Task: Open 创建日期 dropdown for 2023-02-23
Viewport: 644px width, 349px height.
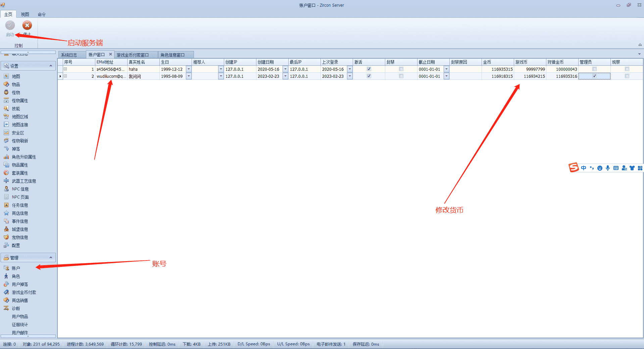Action: (285, 76)
